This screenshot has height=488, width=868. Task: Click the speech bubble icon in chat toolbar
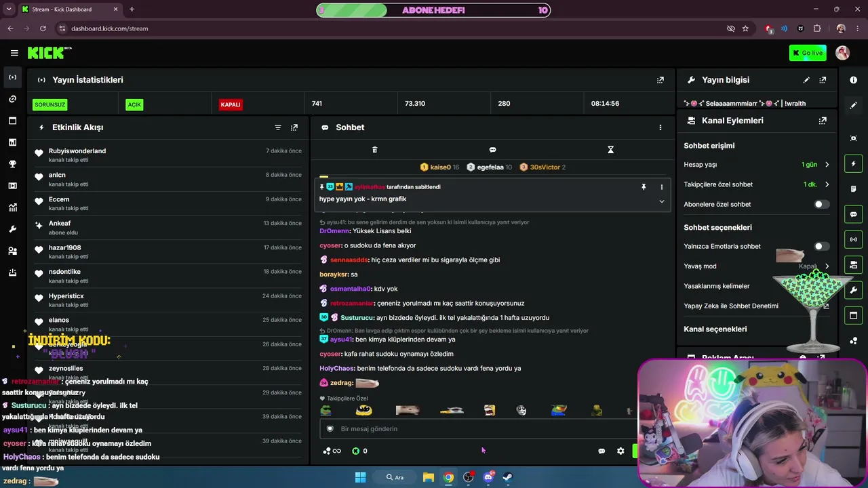(492, 150)
